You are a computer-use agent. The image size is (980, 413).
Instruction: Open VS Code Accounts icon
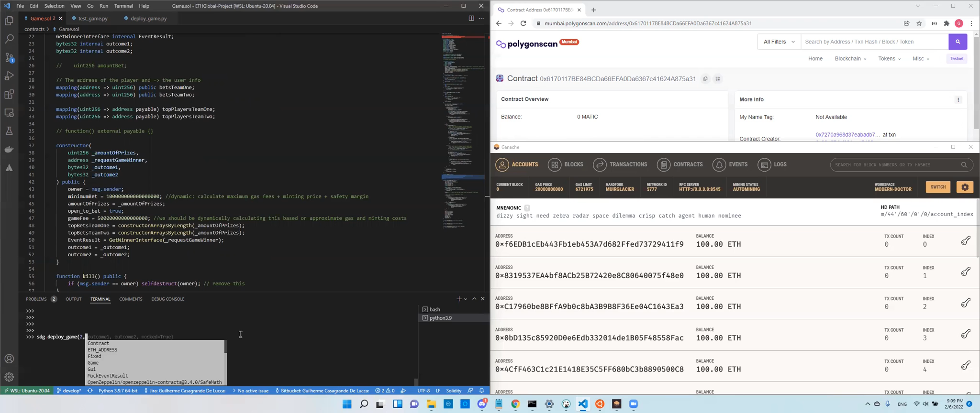point(9,359)
